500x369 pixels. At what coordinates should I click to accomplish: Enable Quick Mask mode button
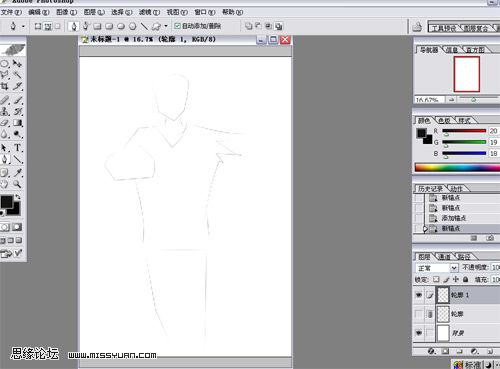pos(17,227)
